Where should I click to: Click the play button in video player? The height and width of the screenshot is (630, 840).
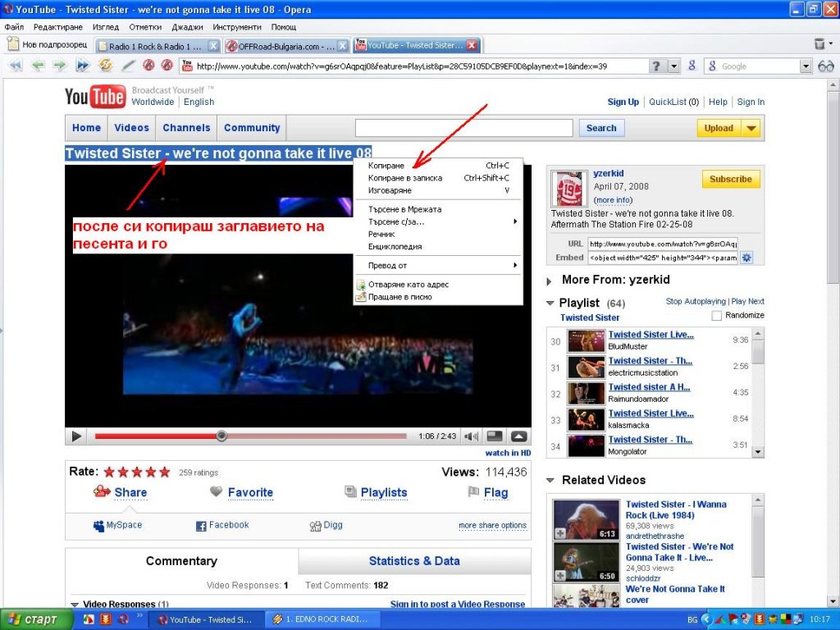[x=76, y=436]
